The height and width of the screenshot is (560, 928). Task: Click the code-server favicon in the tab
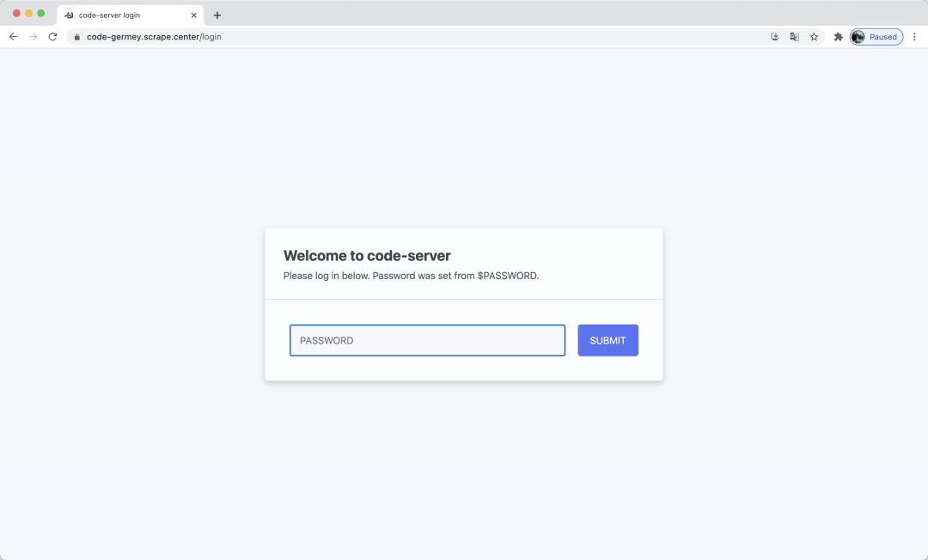[x=69, y=15]
